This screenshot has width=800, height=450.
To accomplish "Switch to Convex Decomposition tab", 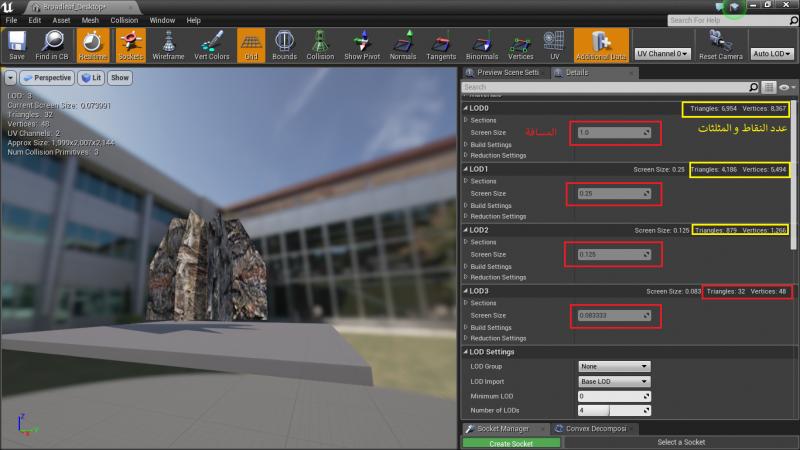I will [x=595, y=429].
